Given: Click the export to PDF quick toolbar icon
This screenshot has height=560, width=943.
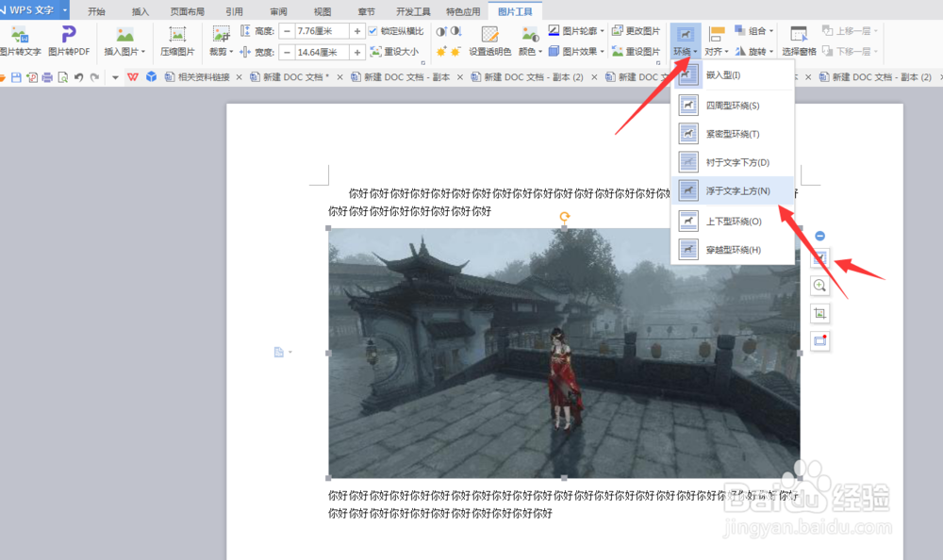Looking at the screenshot, I should (x=32, y=77).
